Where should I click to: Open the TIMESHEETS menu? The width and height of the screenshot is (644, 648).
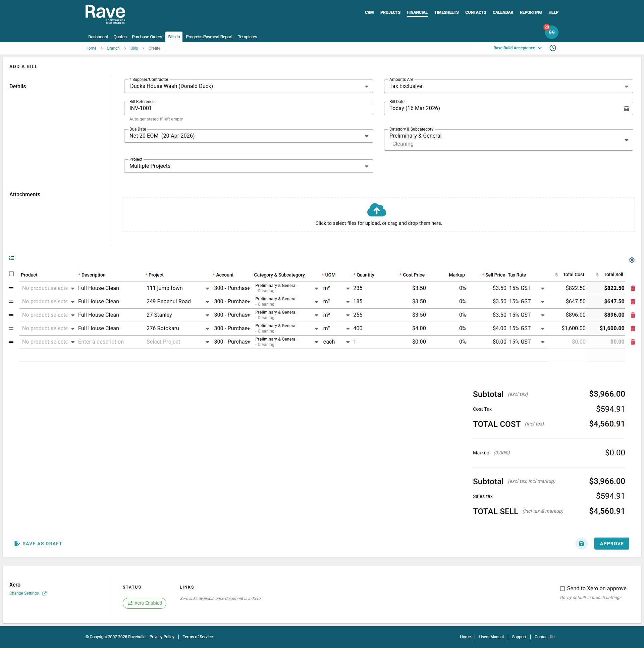pos(446,12)
